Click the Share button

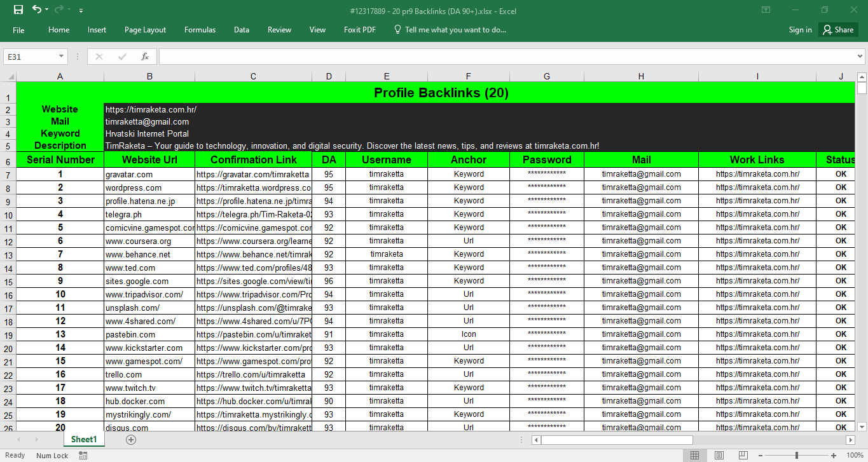click(x=838, y=30)
